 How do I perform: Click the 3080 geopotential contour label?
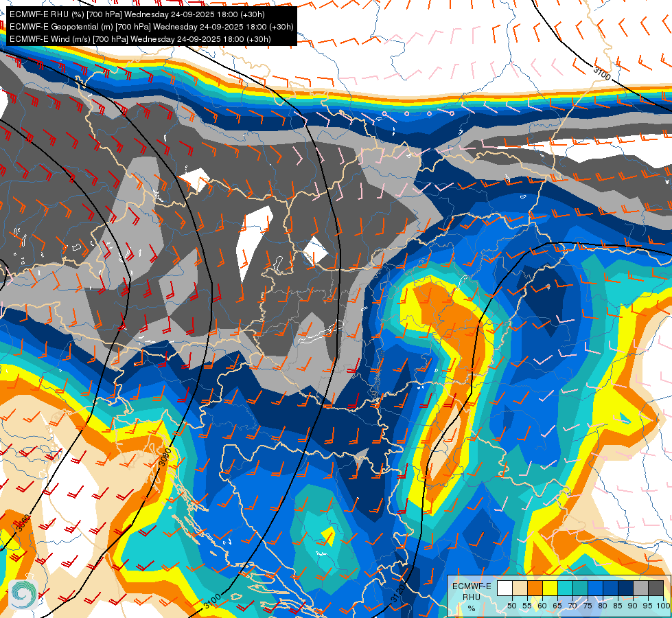click(165, 457)
